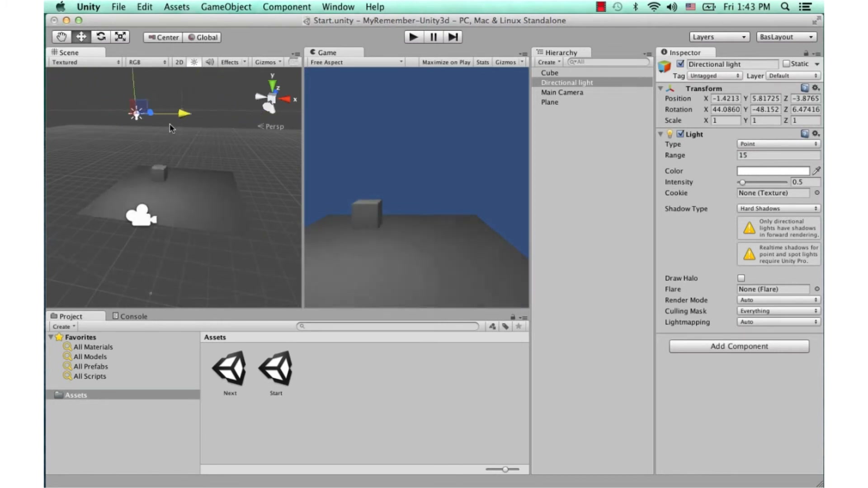Toggle the Stats overlay in Game view
The image size is (868, 488).
pyautogui.click(x=482, y=62)
